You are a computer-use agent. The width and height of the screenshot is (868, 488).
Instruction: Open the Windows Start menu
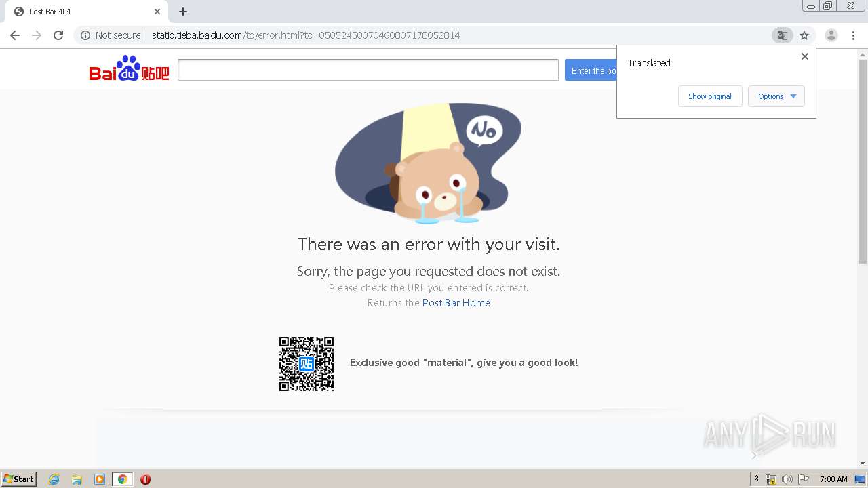click(18, 479)
